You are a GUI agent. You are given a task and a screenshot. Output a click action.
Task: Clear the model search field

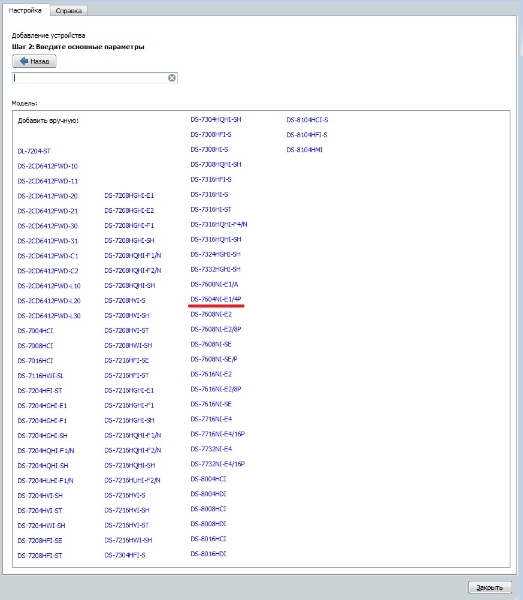[172, 78]
